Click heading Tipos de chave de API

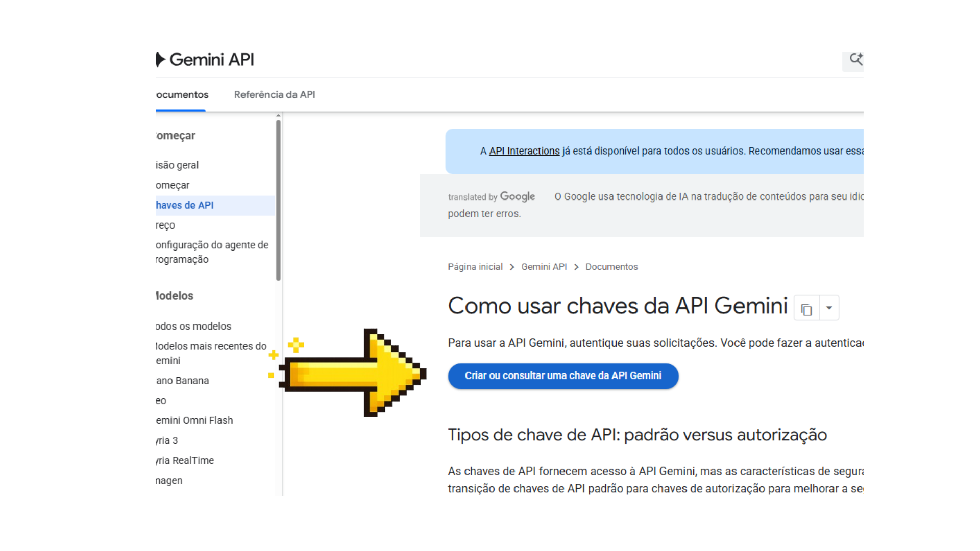pyautogui.click(x=637, y=435)
